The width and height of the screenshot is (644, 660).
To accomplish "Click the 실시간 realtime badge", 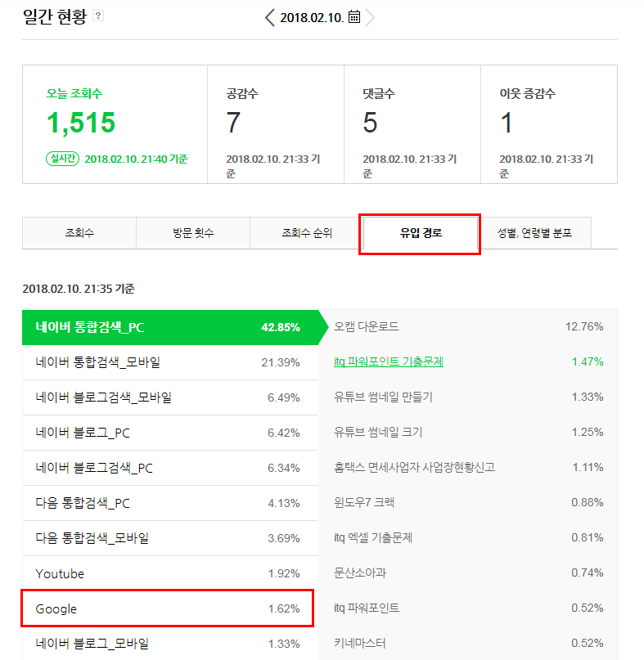I will [63, 159].
